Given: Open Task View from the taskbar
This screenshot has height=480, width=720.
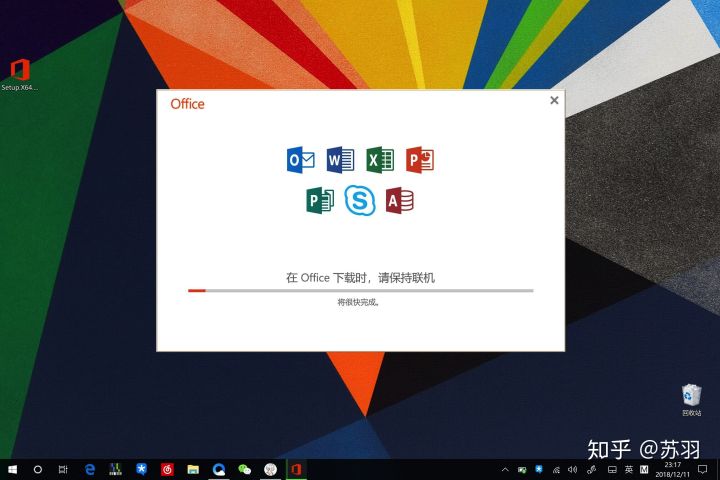Looking at the screenshot, I should (63, 469).
